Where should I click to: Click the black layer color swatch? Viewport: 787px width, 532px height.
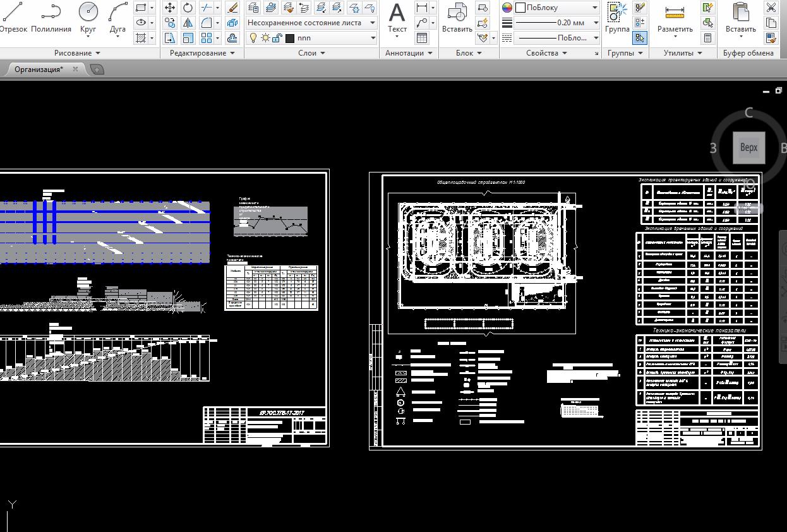(291, 38)
